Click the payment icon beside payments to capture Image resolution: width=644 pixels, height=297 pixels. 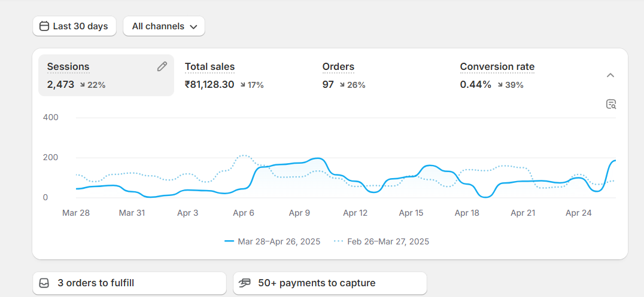coord(244,283)
